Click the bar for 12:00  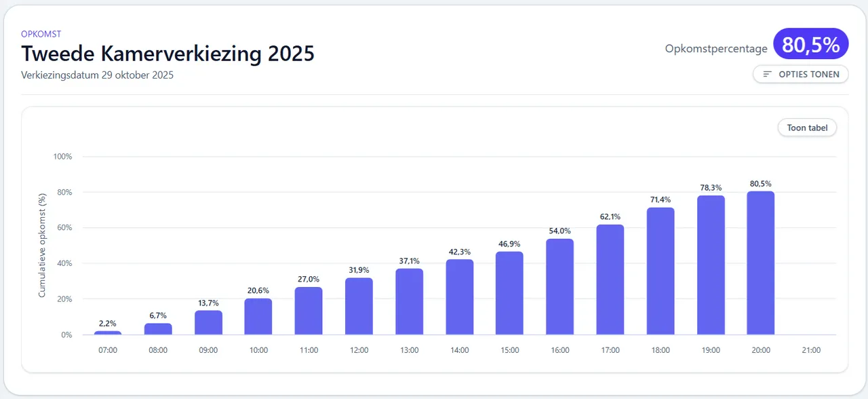pyautogui.click(x=359, y=307)
